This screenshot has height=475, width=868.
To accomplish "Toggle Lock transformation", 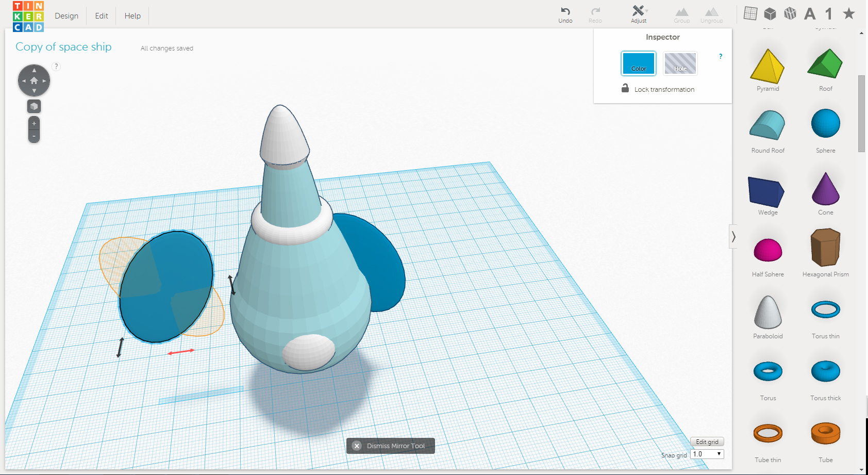I will [x=658, y=89].
